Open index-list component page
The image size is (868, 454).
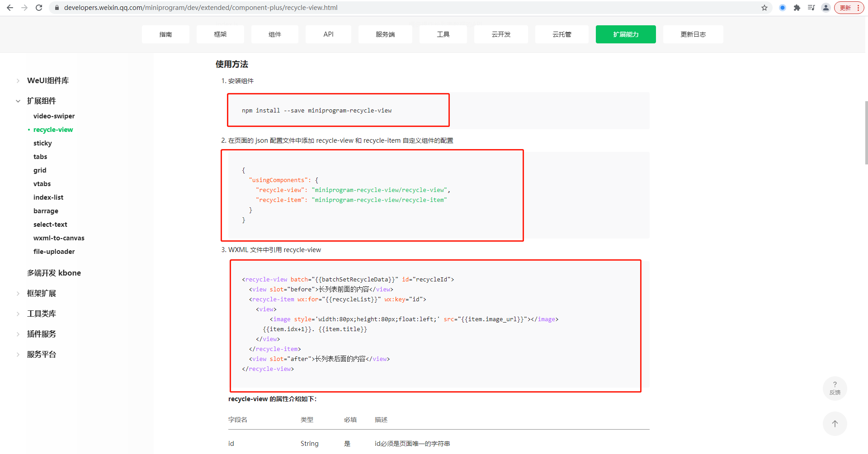point(48,197)
